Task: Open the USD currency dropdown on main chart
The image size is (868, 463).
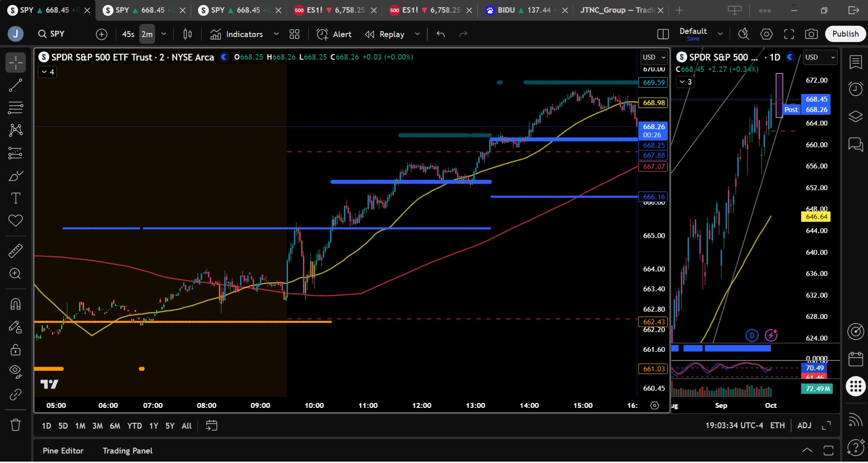Action: pos(654,57)
